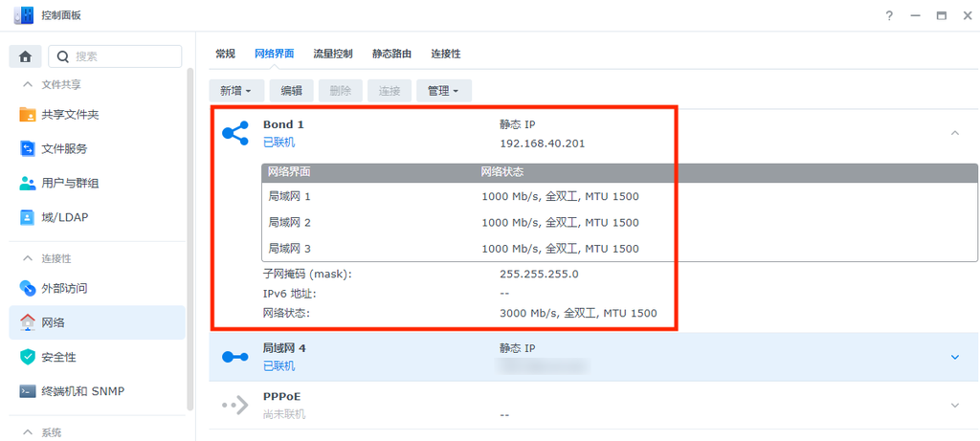Image resolution: width=980 pixels, height=441 pixels.
Task: Select the 网络界面 tab
Action: (275, 54)
